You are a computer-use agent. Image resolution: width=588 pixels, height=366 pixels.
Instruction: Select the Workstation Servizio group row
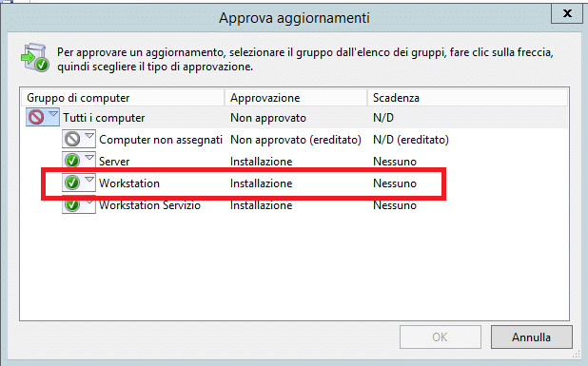[294, 205]
